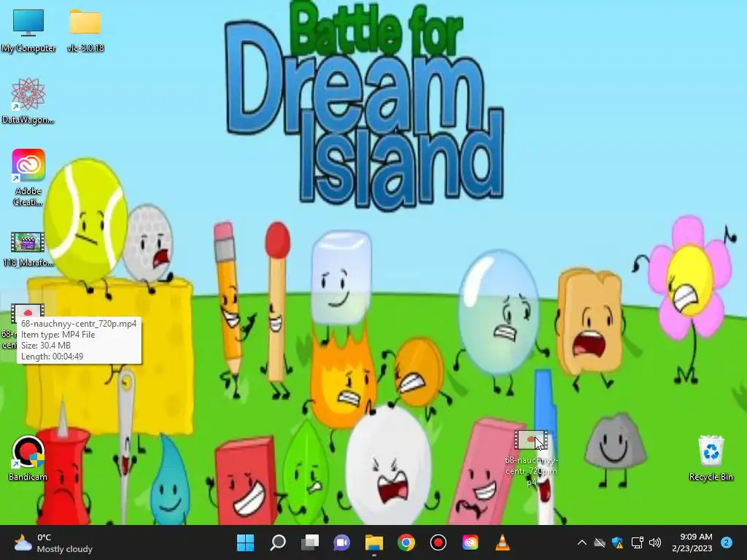
Task: Open the network status tray icon
Action: (x=637, y=542)
